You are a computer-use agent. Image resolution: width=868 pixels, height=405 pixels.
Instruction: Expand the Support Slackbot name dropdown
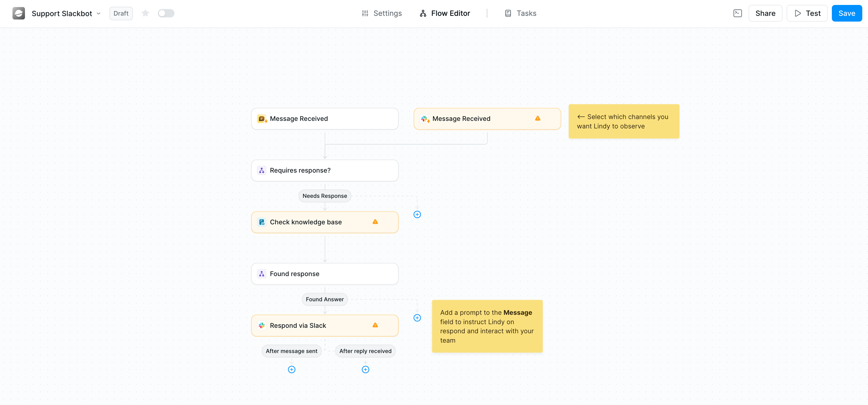(x=98, y=14)
